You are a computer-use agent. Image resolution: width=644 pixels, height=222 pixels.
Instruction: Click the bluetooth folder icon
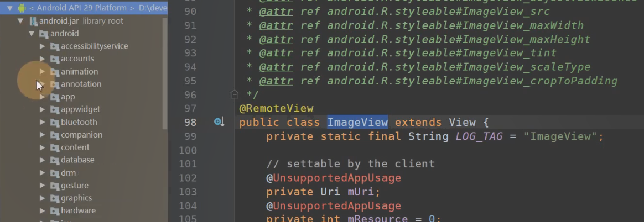point(55,123)
